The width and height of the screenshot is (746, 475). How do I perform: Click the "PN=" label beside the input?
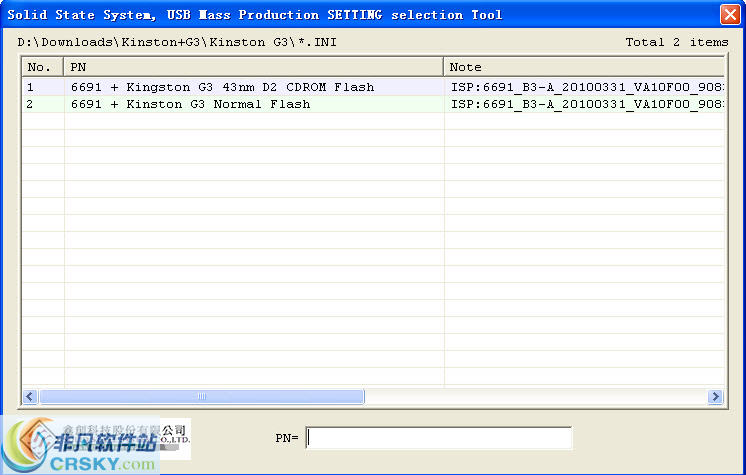click(x=287, y=438)
